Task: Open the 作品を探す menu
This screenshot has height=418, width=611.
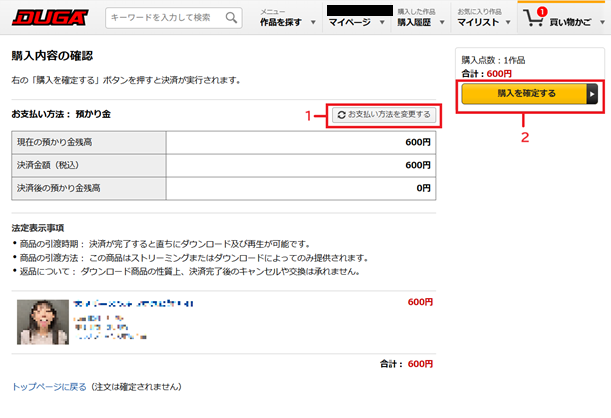Action: pos(281,23)
